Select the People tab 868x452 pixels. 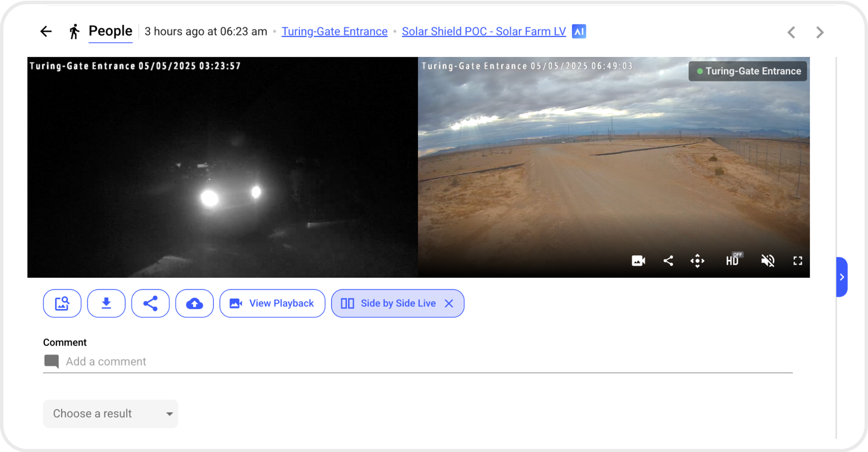coord(110,31)
